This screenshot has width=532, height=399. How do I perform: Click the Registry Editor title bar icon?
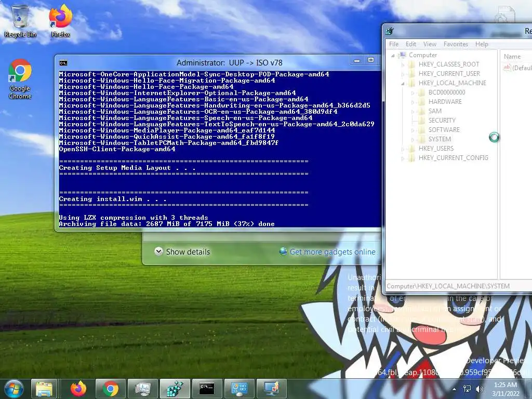390,31
